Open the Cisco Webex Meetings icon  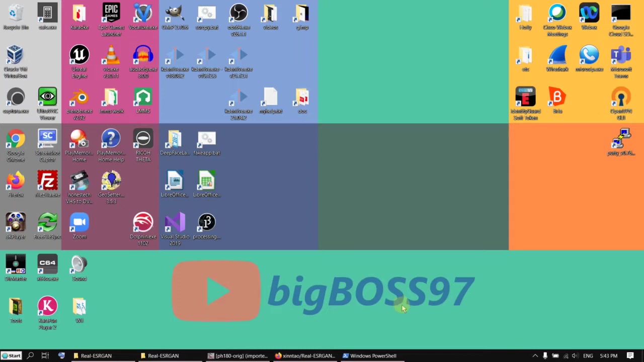pos(557,20)
